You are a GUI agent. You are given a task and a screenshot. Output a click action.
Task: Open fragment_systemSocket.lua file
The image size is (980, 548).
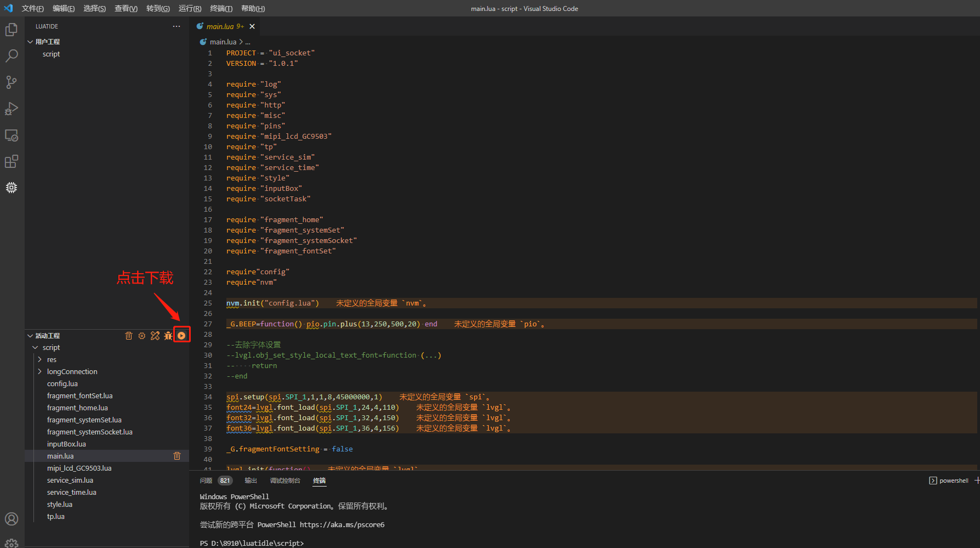point(90,432)
